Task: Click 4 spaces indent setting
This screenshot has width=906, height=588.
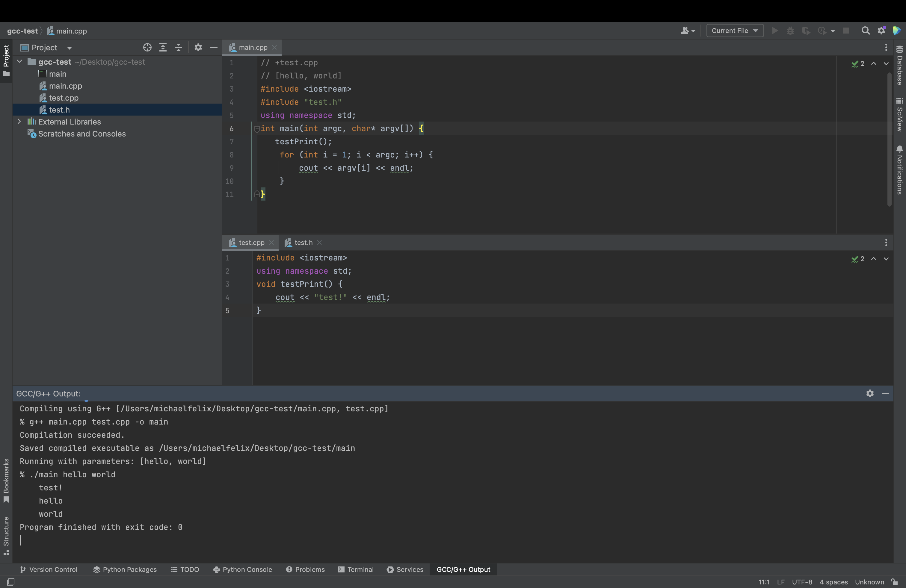Action: pos(834,582)
